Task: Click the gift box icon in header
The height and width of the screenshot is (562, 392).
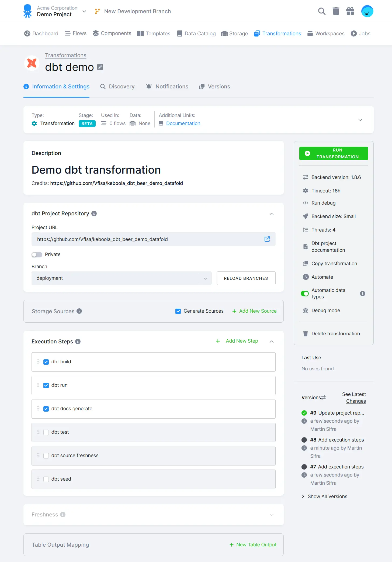Action: coord(350,11)
